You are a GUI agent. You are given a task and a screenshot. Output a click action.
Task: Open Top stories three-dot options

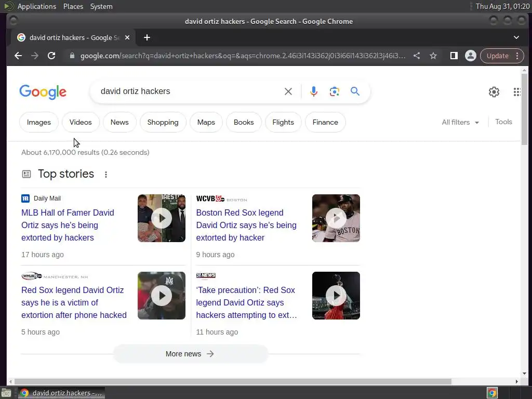pyautogui.click(x=106, y=175)
